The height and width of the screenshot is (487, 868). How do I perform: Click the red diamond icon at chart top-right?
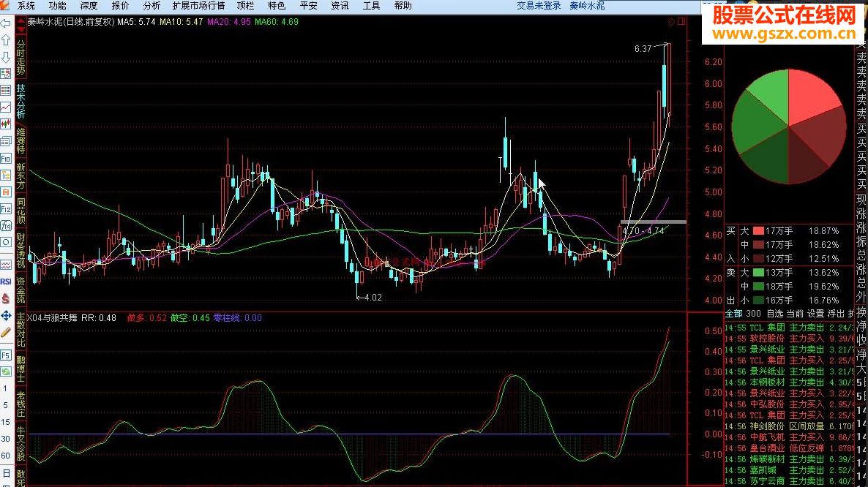(671, 21)
